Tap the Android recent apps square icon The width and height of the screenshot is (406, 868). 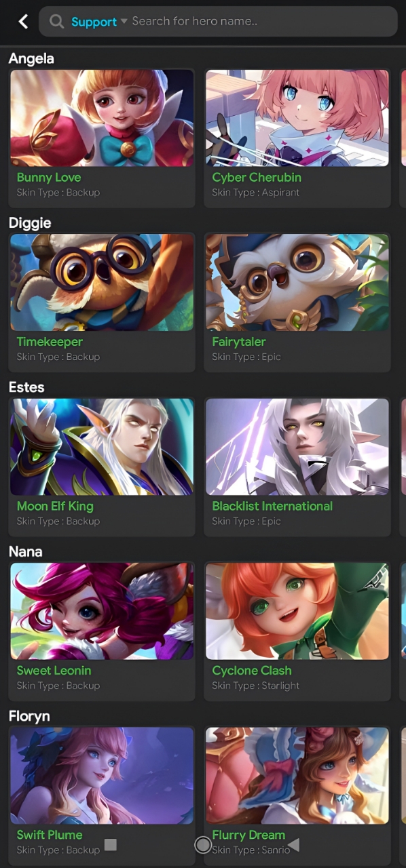pos(111,844)
